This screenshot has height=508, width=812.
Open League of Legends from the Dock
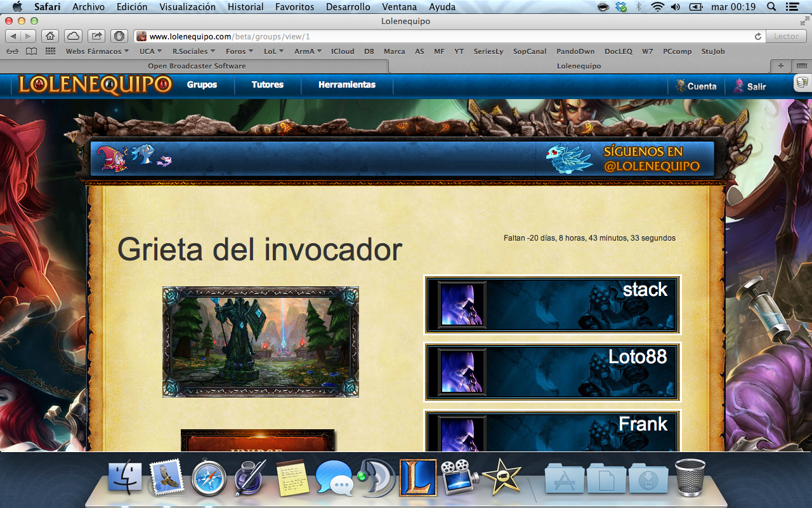[418, 478]
